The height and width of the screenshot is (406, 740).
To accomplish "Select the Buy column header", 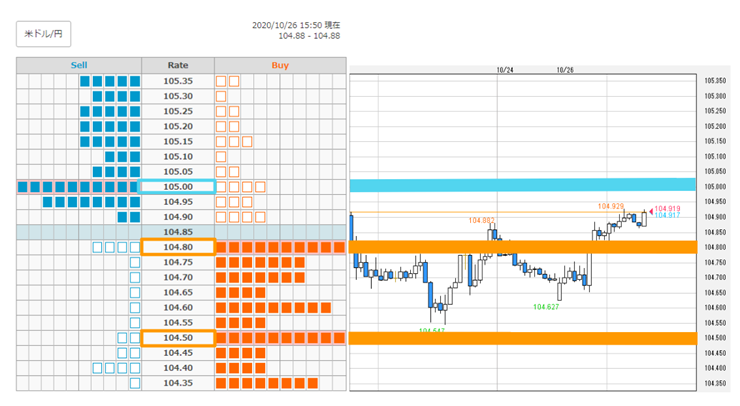I will 280,65.
